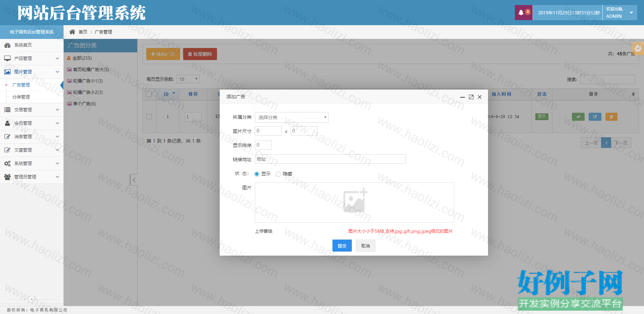This screenshot has width=644, height=314.
Task: Tick the checkbox for row with ID 1
Action: [x=149, y=116]
